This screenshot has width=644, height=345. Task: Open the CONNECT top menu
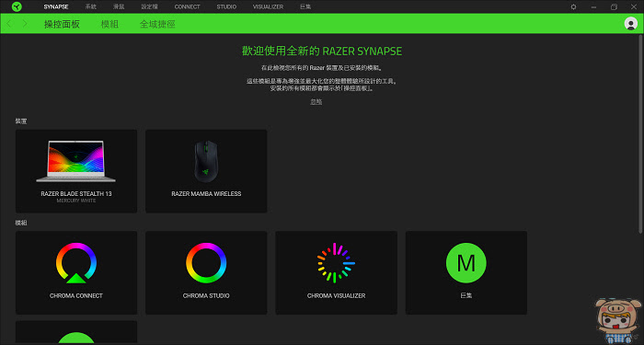coord(188,7)
